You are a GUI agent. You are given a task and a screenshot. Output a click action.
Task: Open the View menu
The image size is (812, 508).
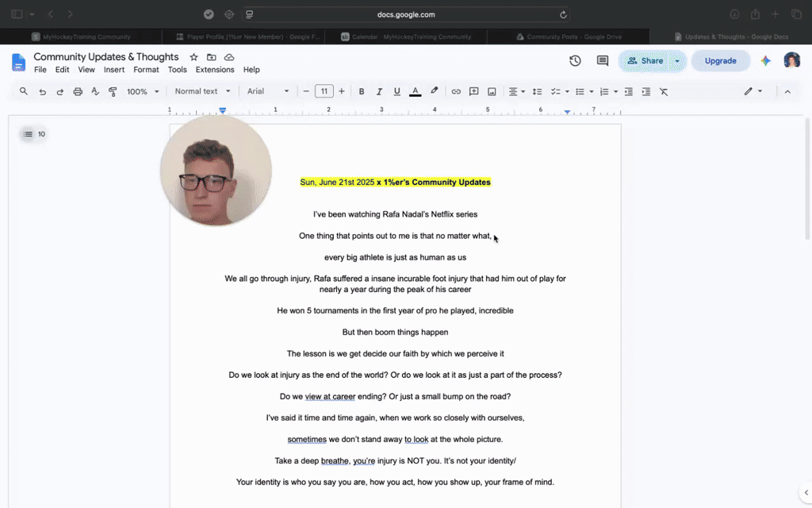pos(86,70)
